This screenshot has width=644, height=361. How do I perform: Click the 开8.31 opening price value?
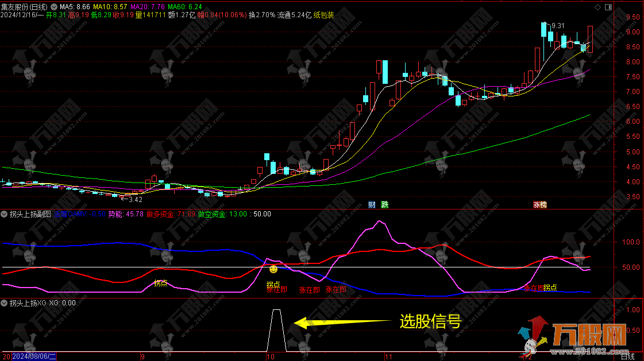coord(56,15)
